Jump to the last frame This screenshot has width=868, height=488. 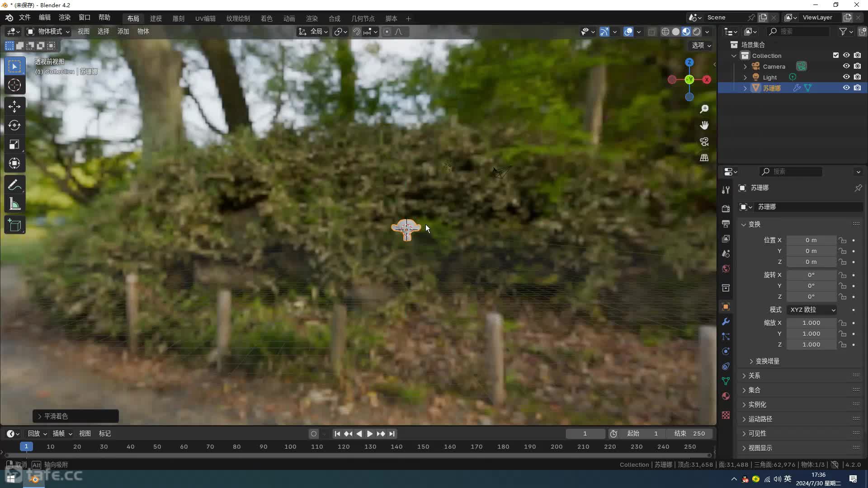pos(392,434)
